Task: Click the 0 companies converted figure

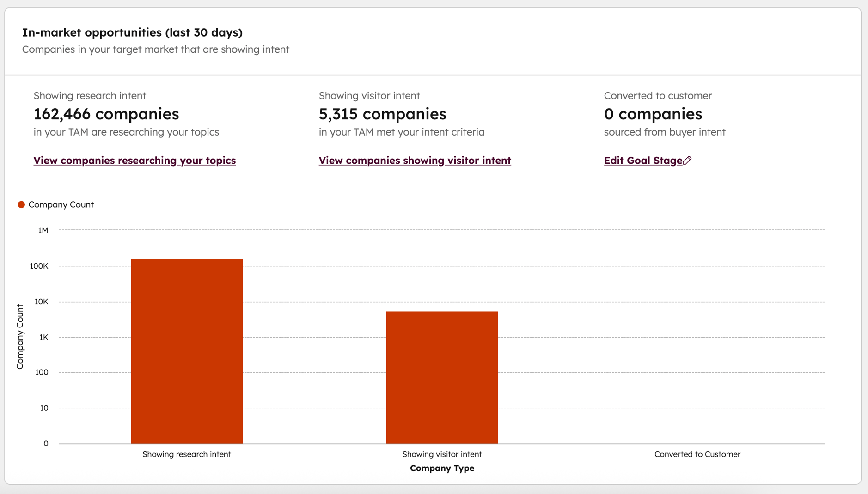Action: [x=653, y=114]
